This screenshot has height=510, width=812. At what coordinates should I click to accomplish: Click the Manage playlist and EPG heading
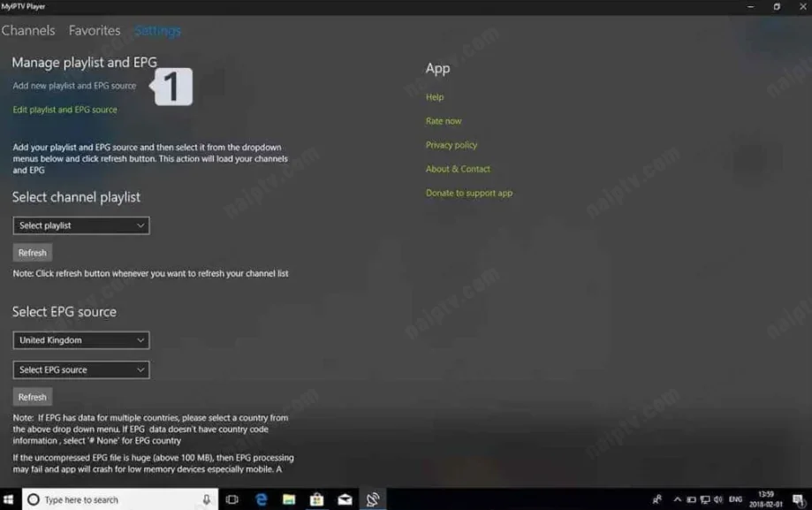click(x=85, y=62)
